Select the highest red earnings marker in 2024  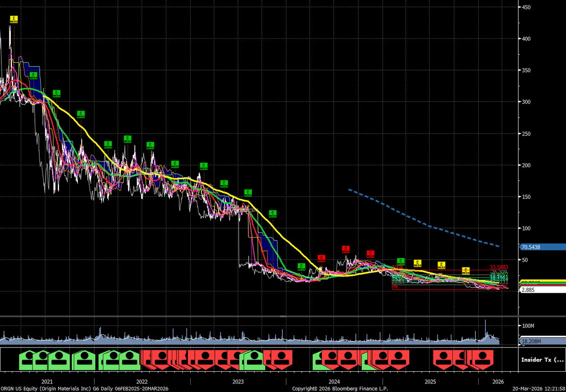tap(346, 249)
